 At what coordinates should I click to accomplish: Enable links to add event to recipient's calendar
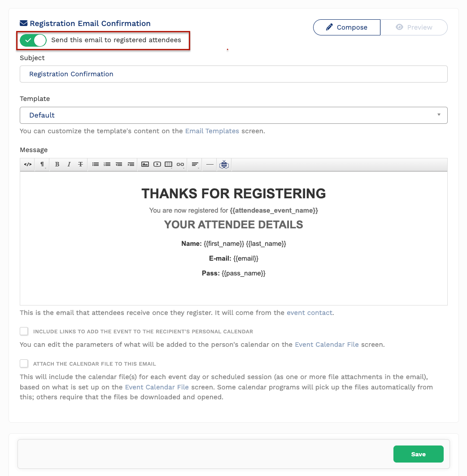tap(24, 331)
